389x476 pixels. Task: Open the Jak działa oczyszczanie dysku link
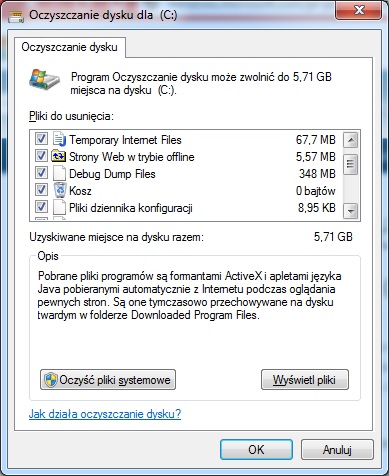[105, 414]
